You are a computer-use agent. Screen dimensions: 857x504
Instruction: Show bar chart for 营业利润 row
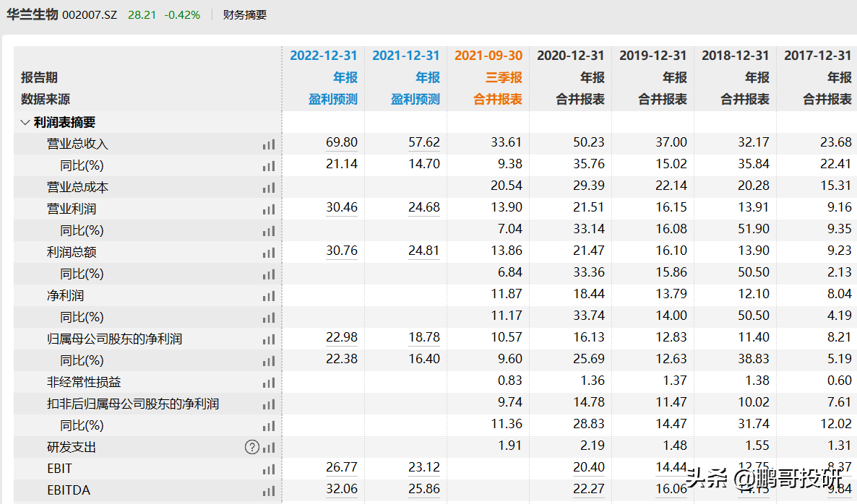click(268, 209)
